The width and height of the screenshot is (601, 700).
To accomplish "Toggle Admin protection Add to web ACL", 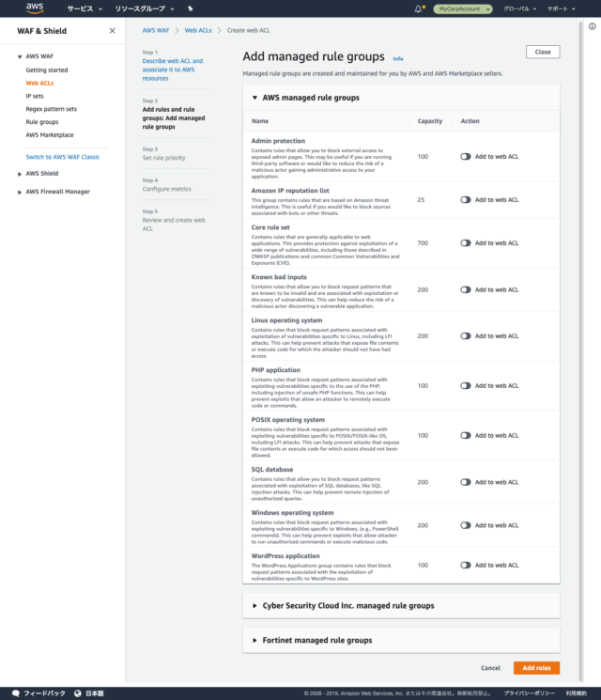I will pos(466,157).
